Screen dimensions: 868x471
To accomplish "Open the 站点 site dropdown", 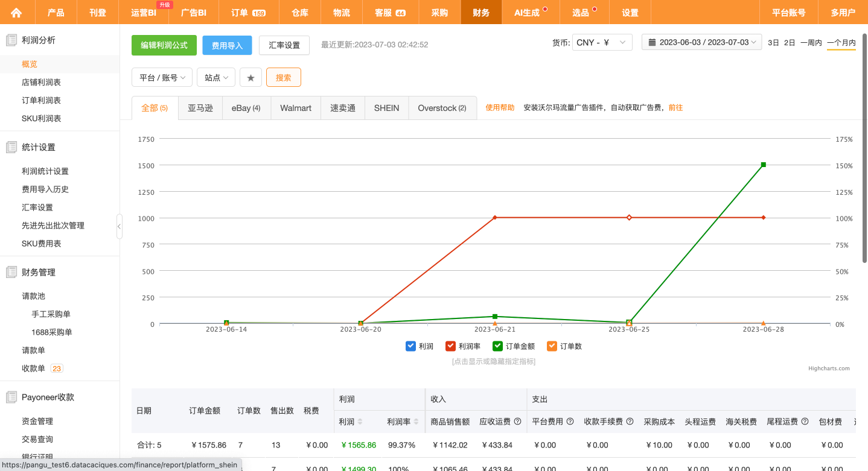I will (215, 78).
